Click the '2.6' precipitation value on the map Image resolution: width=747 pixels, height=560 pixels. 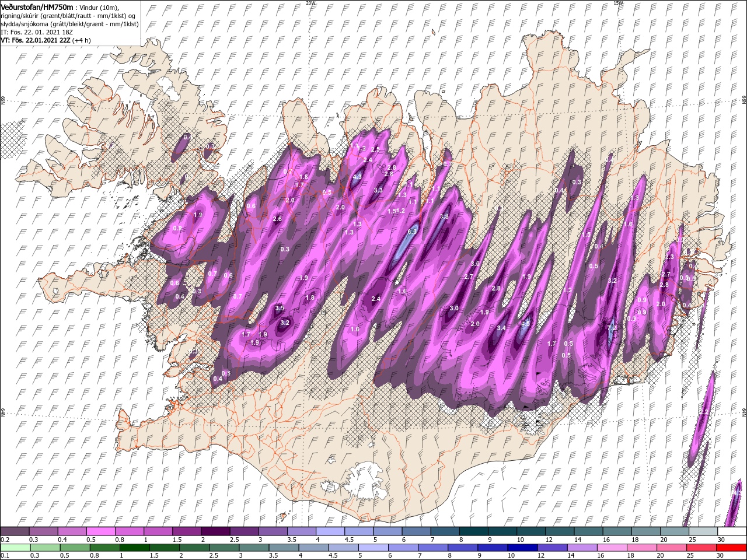click(x=277, y=219)
